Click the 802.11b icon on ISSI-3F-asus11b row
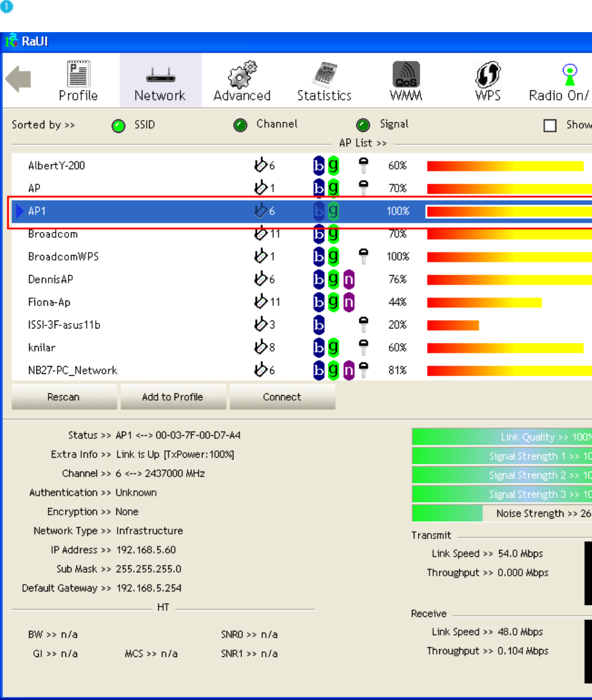 [x=318, y=325]
